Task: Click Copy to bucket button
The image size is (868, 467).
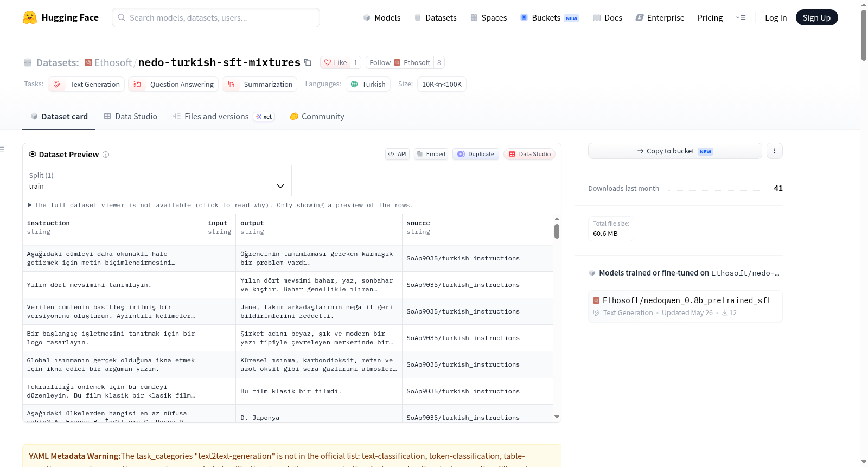Action: tap(675, 151)
